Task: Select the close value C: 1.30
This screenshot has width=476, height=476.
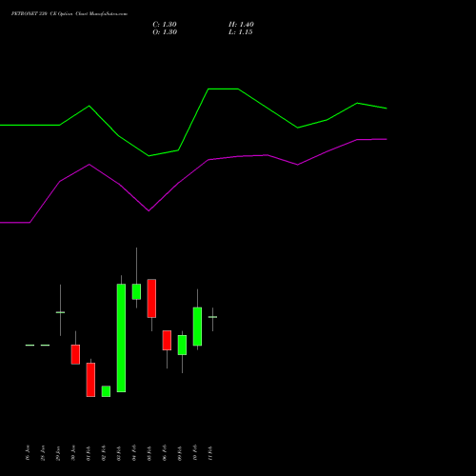Action: pyautogui.click(x=165, y=25)
